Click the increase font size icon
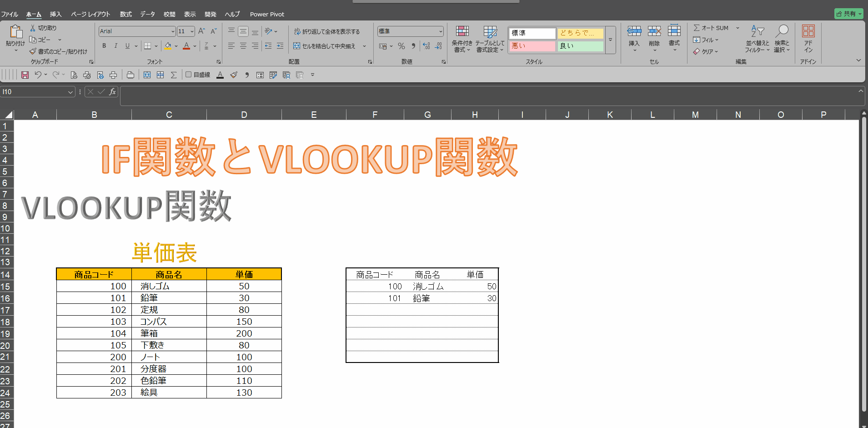Screen dimensions: 868x428 pos(201,31)
